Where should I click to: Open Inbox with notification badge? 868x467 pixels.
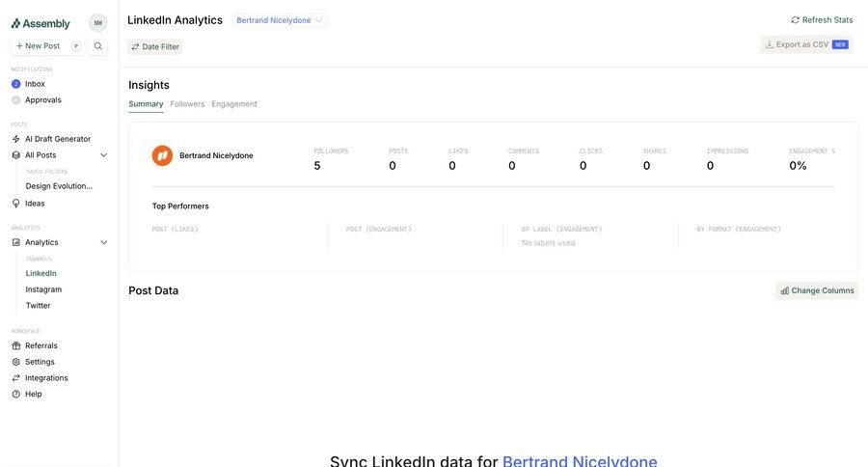tap(35, 84)
